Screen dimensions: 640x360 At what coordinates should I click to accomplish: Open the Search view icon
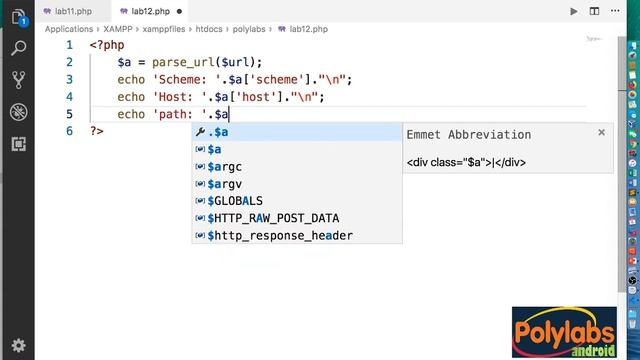pyautogui.click(x=18, y=48)
